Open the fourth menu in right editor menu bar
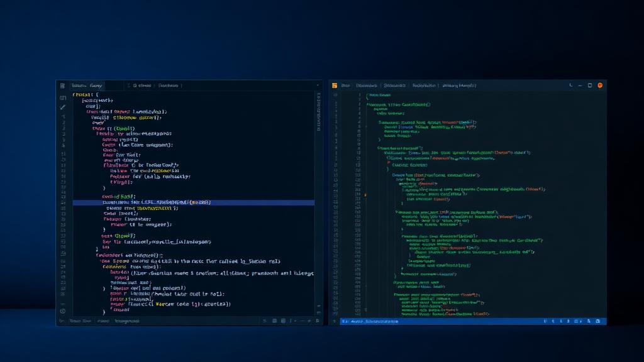Screen dimensions: 644x362 click(x=424, y=85)
